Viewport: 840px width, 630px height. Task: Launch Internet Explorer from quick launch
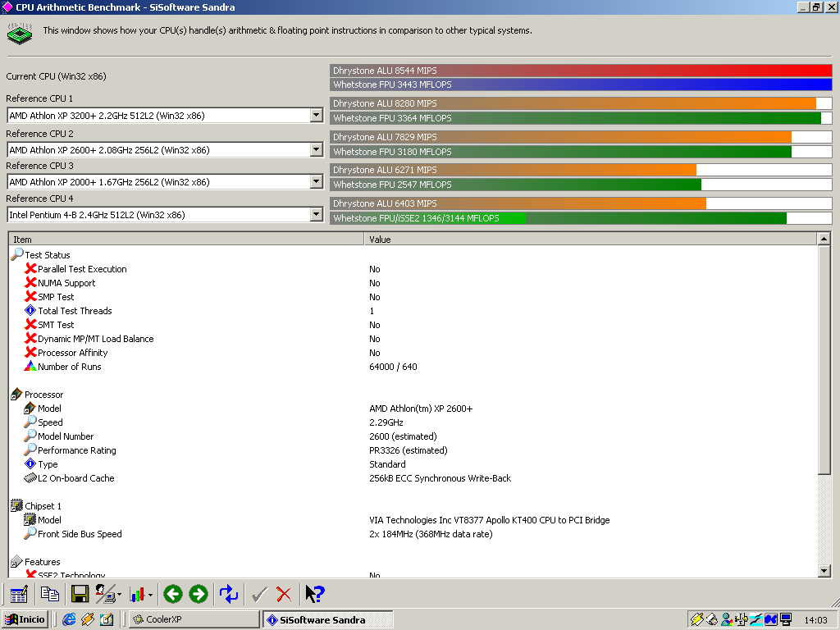tap(69, 619)
